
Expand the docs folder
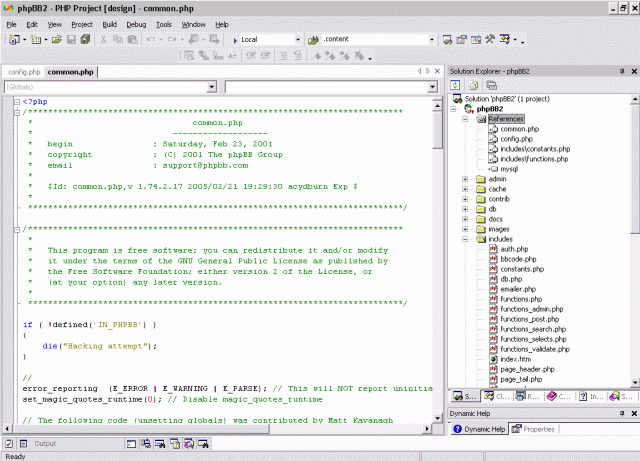pyautogui.click(x=465, y=219)
